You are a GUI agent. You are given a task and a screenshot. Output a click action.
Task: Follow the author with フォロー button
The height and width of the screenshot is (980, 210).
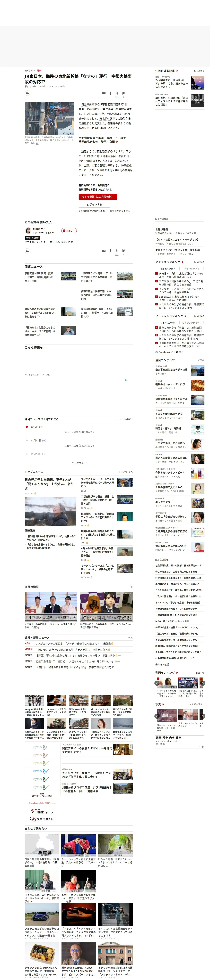click(x=69, y=230)
